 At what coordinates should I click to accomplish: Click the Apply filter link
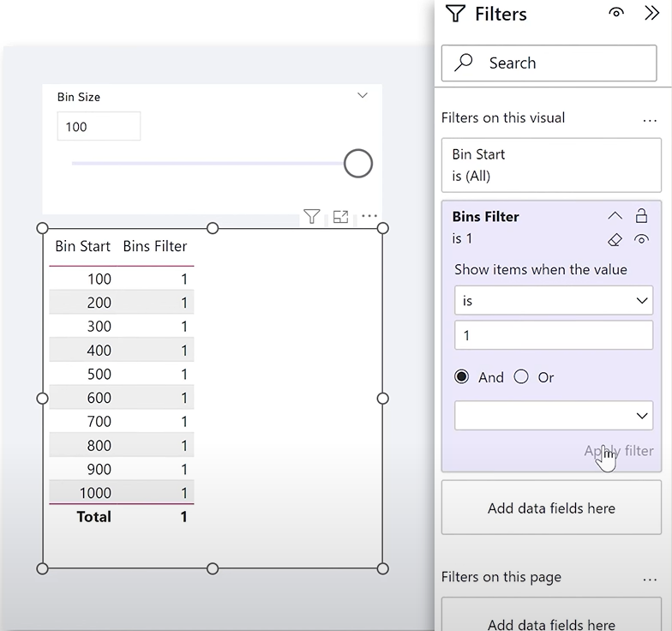pyautogui.click(x=619, y=451)
